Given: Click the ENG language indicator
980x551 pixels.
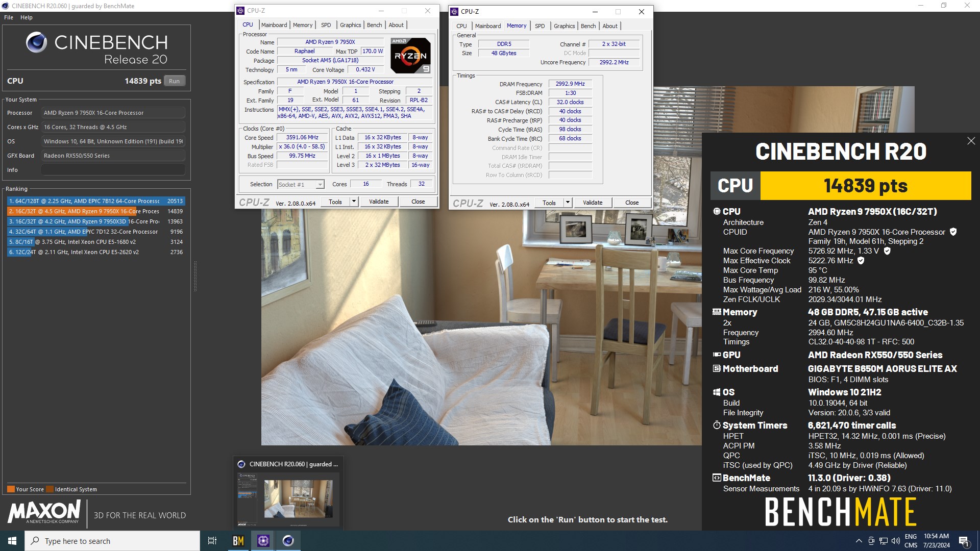Looking at the screenshot, I should pyautogui.click(x=911, y=537).
